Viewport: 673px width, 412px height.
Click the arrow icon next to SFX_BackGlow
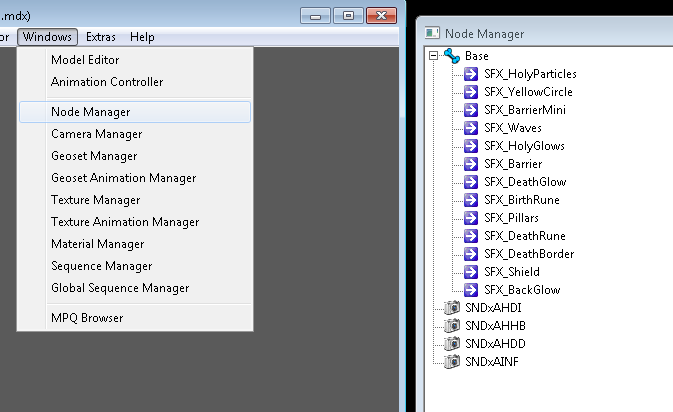[x=471, y=290]
